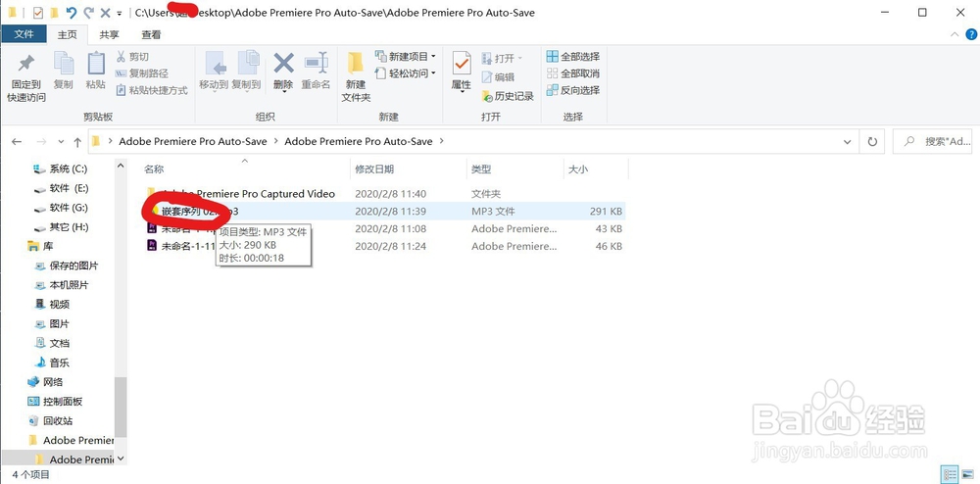Viewport: 980px width, 484px height.
Task: Select Adobe Premiere Pro Captured Video folder
Action: [249, 194]
